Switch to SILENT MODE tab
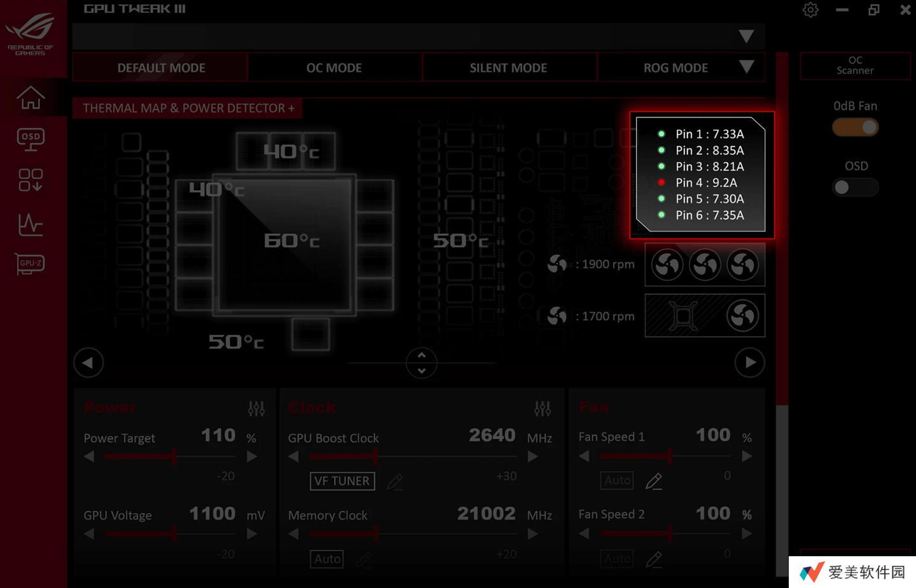This screenshot has width=916, height=588. (x=509, y=67)
